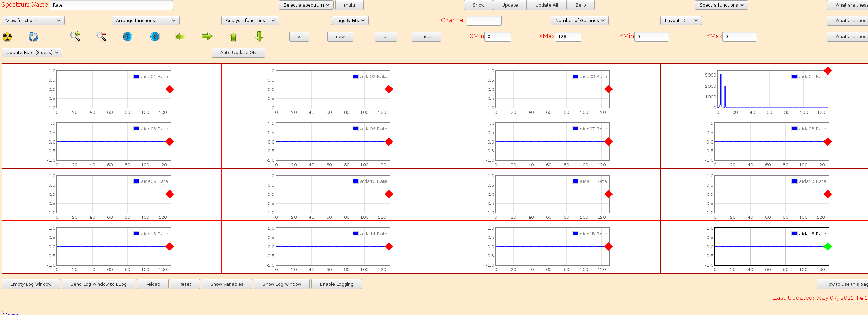This screenshot has height=315, width=868.
Task: Expand the Tags & Fits dropdown
Action: 350,21
